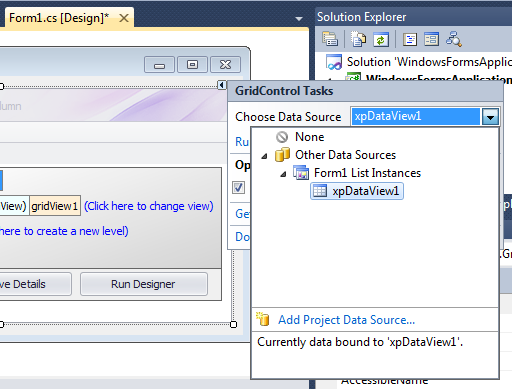Select Other Data Sources in the list

[x=345, y=155]
